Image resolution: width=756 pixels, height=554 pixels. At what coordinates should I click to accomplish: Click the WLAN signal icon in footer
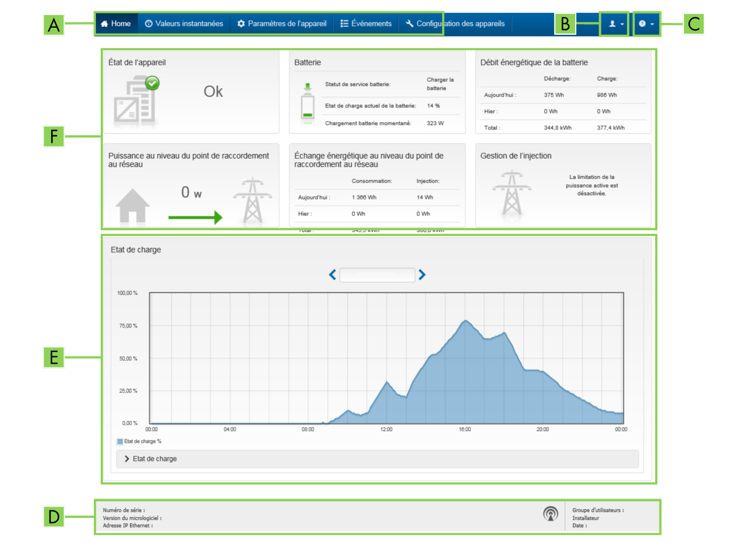[x=551, y=514]
